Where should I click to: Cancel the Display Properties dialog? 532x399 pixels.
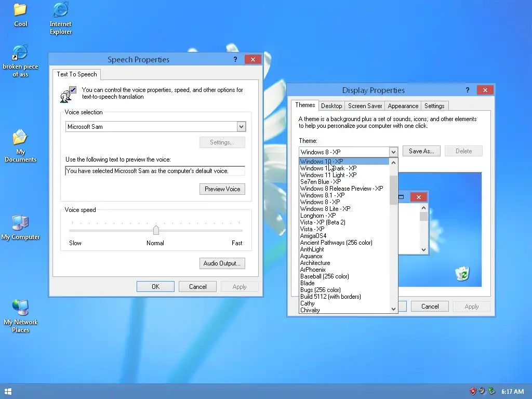tap(430, 307)
